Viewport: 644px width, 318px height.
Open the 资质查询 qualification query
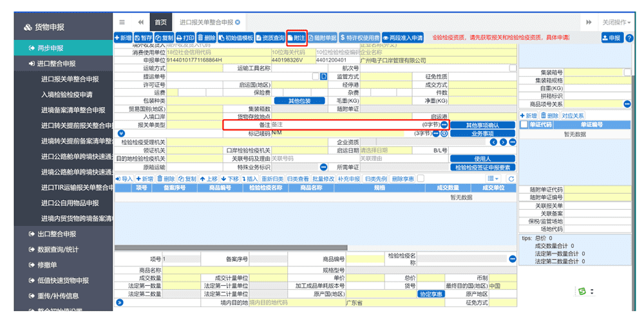coord(270,38)
